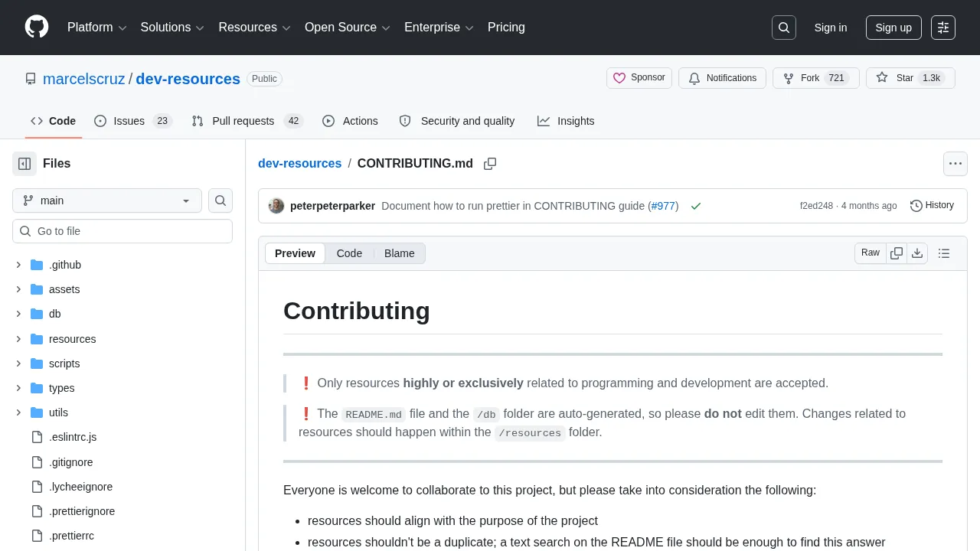Open the db folder
Viewport: 980px width, 551px height.
[x=55, y=314]
